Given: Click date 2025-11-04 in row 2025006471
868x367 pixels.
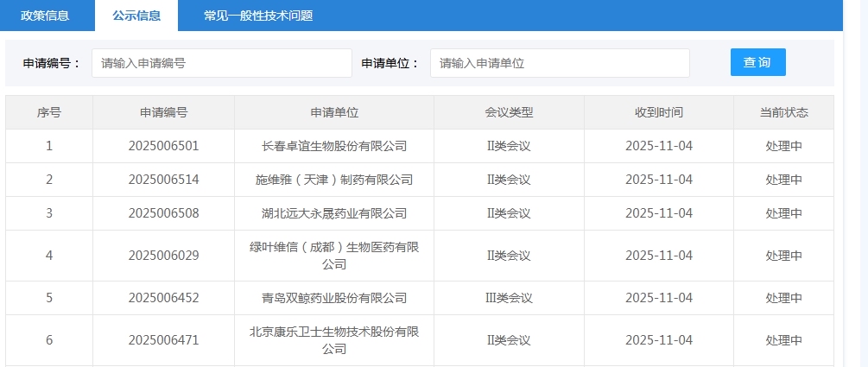Looking at the screenshot, I should (659, 340).
